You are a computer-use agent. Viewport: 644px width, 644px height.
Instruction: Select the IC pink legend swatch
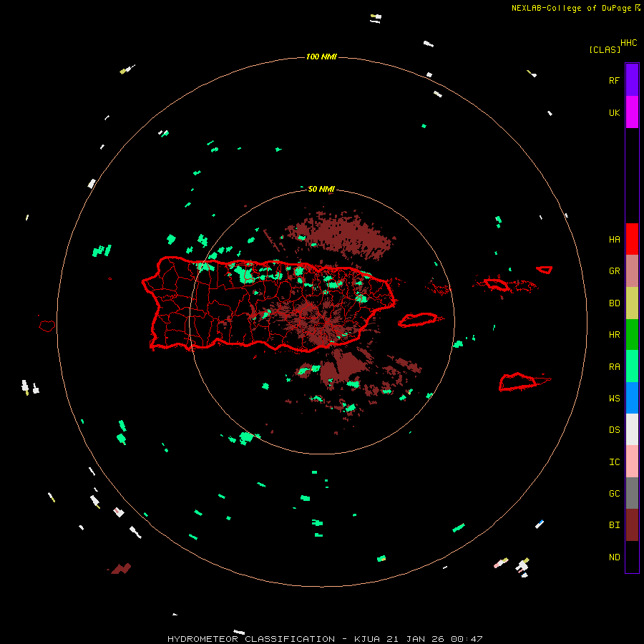(x=632, y=462)
